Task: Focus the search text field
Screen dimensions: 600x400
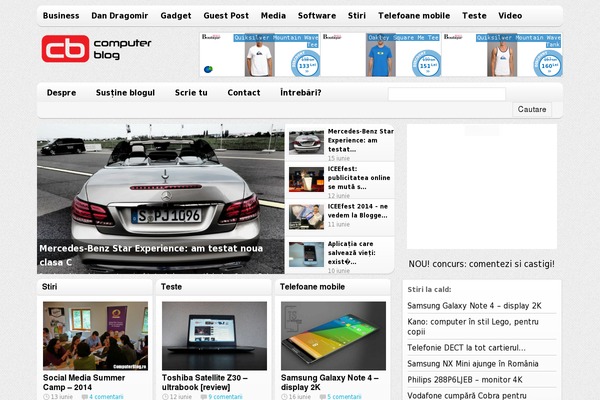Action: [x=447, y=94]
